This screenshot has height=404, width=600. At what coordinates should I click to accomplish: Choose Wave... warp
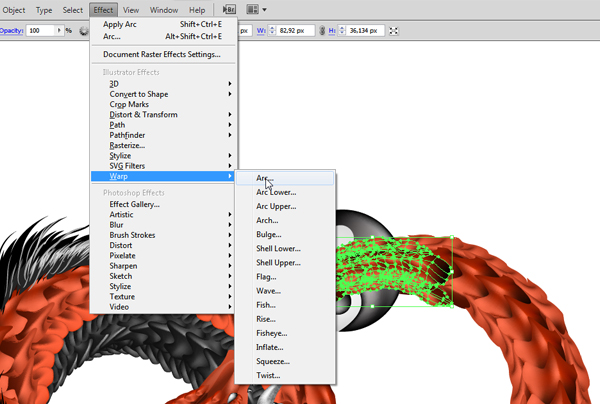[285, 291]
